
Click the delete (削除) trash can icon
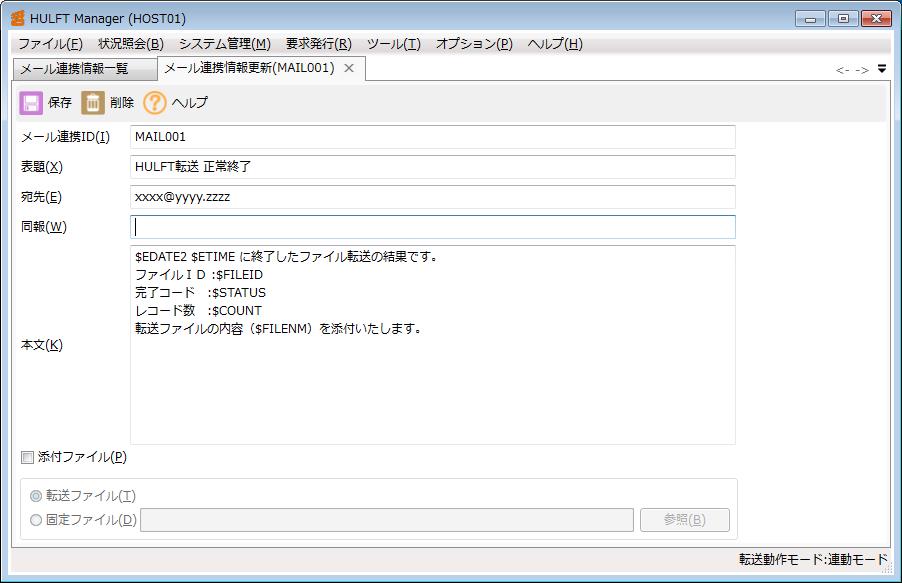pyautogui.click(x=93, y=103)
